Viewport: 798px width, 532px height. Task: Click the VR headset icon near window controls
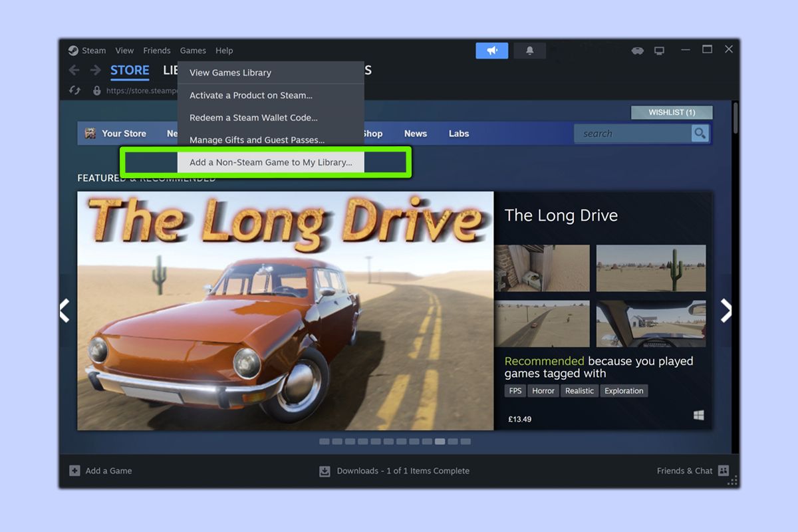pyautogui.click(x=637, y=50)
